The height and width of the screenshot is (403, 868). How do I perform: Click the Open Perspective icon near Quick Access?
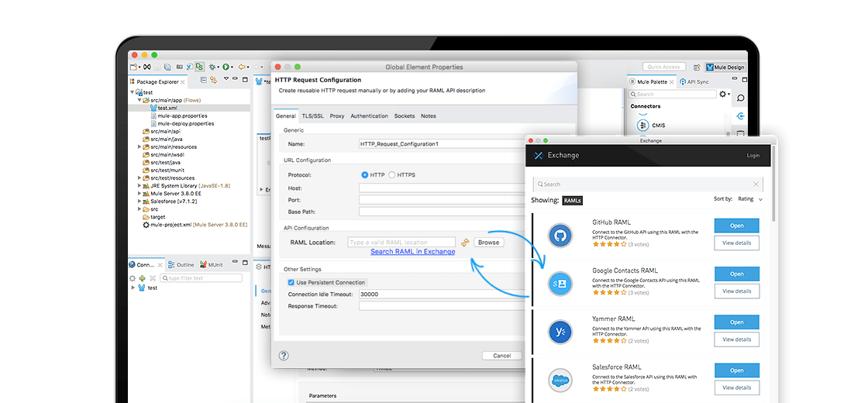697,67
